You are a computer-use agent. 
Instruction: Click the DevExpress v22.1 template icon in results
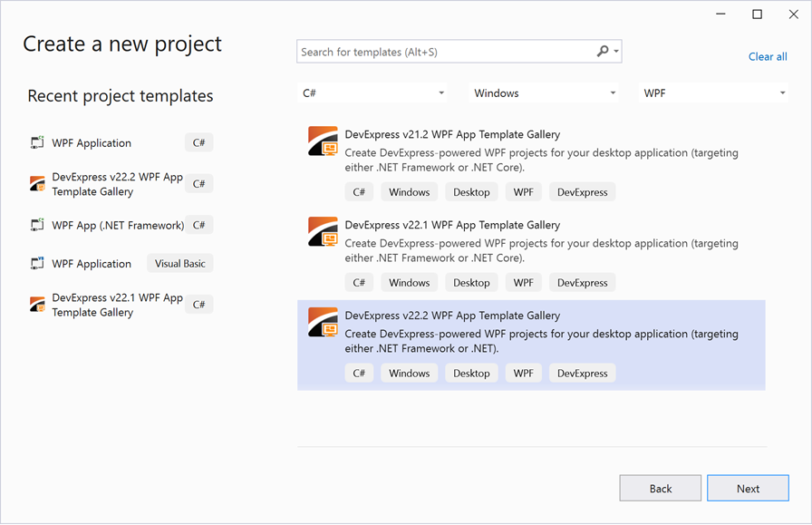(x=324, y=231)
